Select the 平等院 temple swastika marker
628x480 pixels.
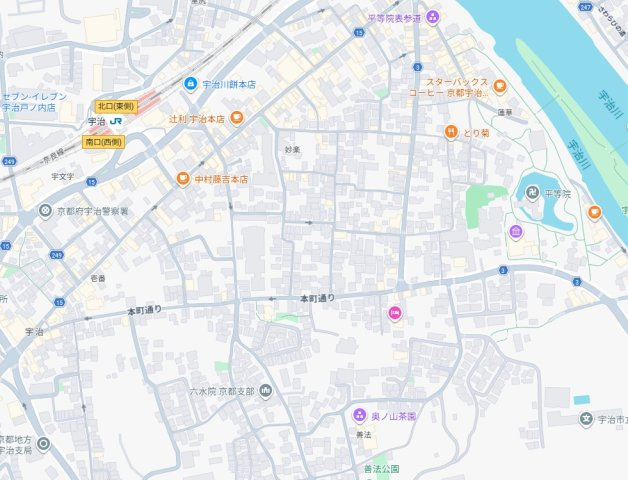532,194
